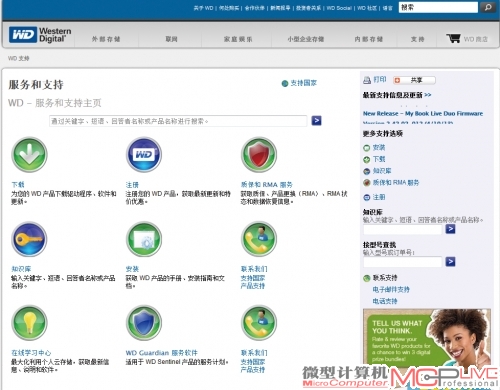Open the 安装 installation gear icon
The width and height of the screenshot is (500, 390).
click(144, 239)
